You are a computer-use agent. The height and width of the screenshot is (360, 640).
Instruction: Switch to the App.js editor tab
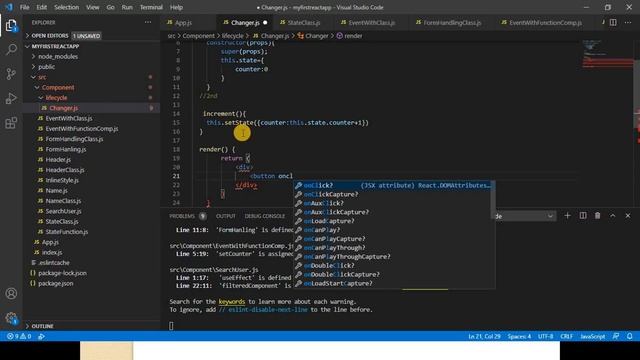(x=183, y=23)
